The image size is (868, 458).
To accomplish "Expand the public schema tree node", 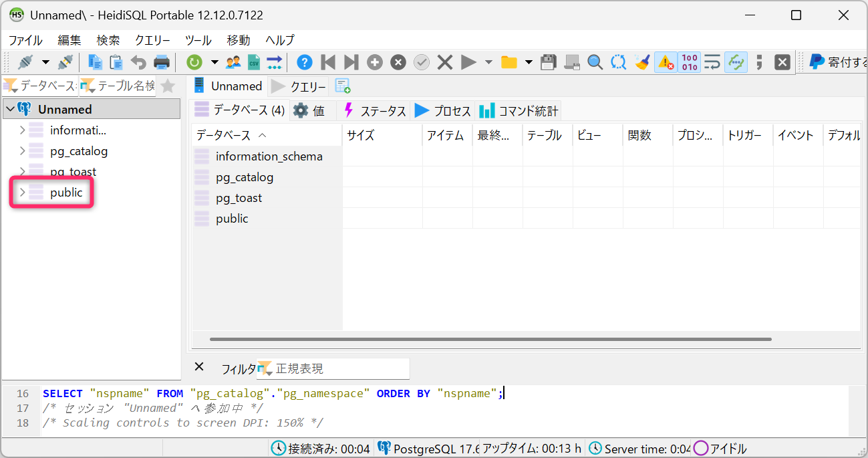I will [22, 193].
